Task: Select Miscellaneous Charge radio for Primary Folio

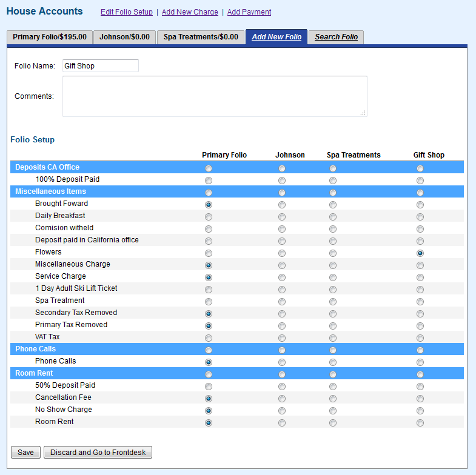Action: click(x=208, y=265)
